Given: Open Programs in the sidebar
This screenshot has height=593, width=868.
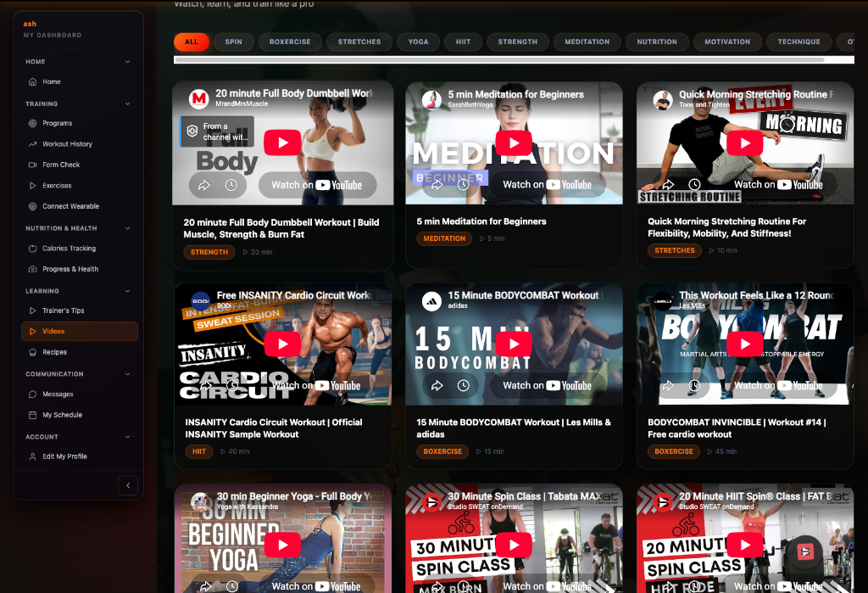Looking at the screenshot, I should click(x=79, y=123).
